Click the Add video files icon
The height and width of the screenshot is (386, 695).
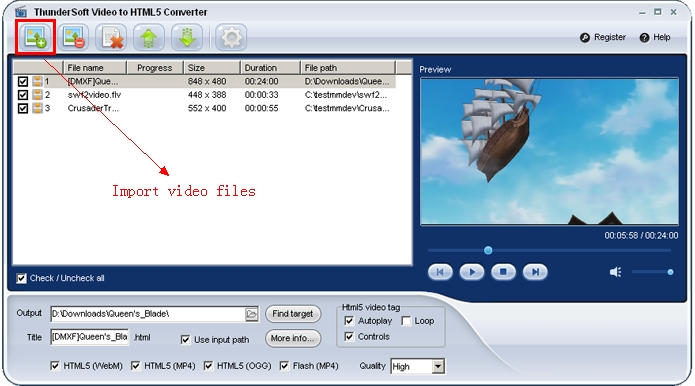(35, 37)
